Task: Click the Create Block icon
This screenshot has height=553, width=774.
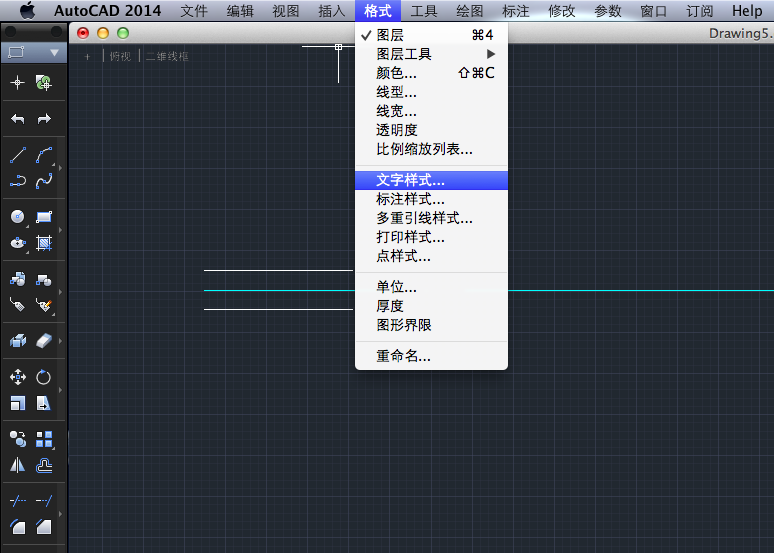Action: coord(44,279)
